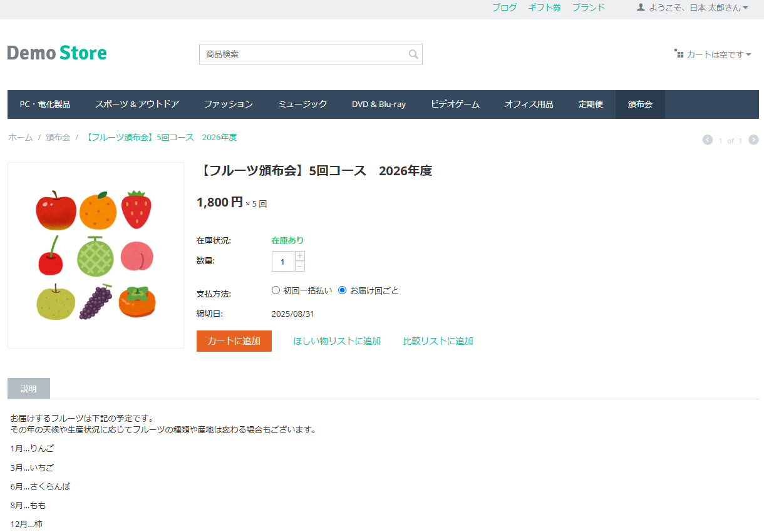Open PC・電化製品 category menu
Screen dimensions: 764x532
tap(45, 105)
